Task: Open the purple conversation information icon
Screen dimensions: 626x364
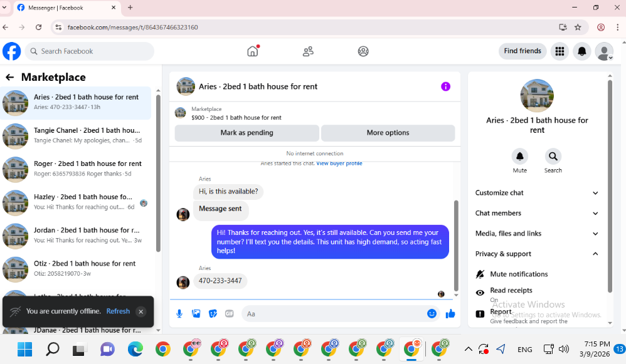Action: tap(445, 86)
